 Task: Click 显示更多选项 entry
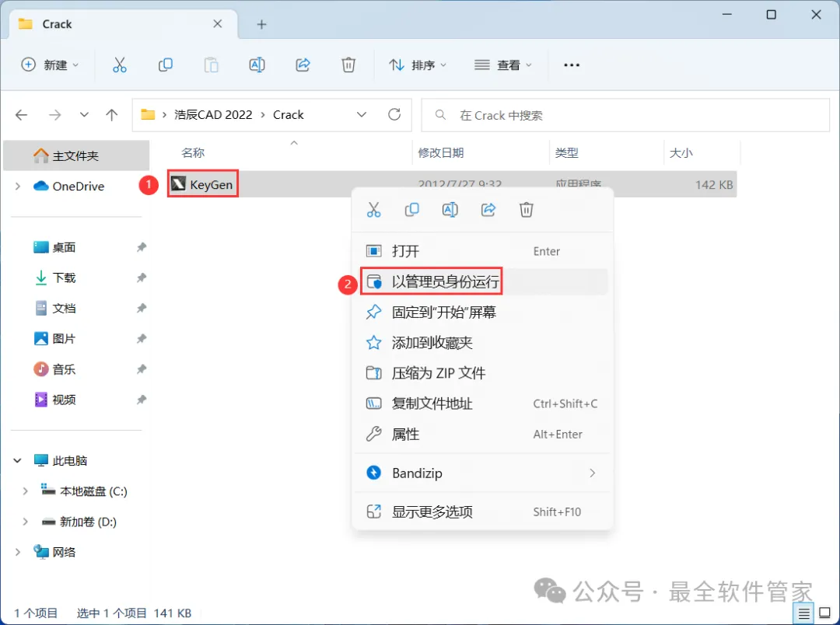(481, 512)
